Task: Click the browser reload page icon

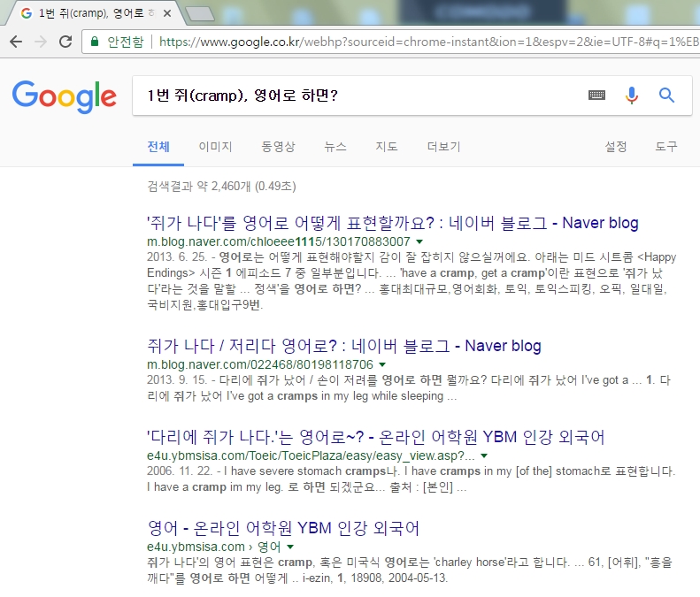Action: (x=65, y=42)
